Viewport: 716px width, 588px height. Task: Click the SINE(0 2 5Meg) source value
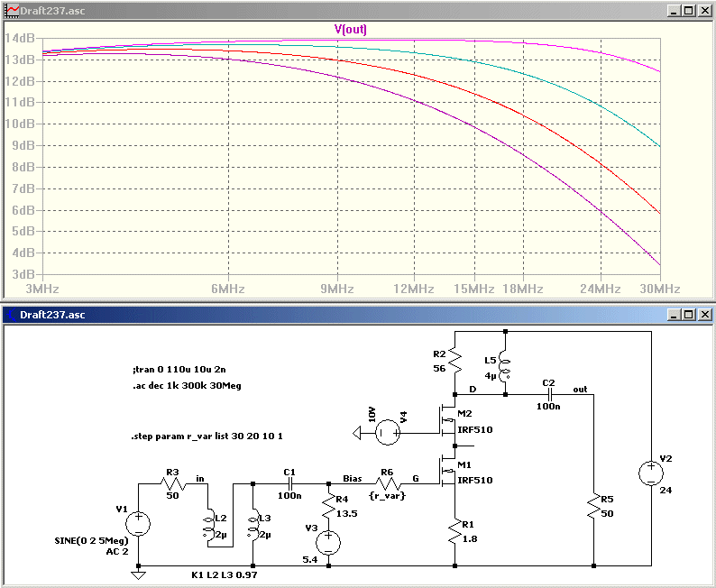tap(91, 540)
